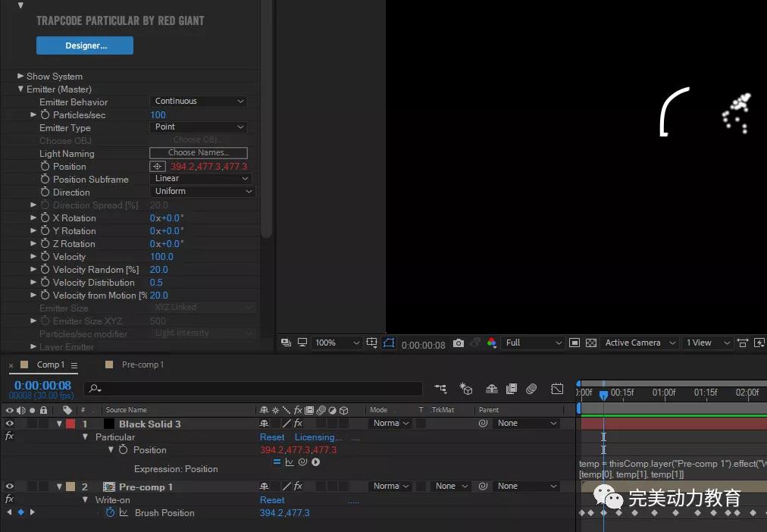
Task: Open the Full resolution dropdown
Action: 534,343
